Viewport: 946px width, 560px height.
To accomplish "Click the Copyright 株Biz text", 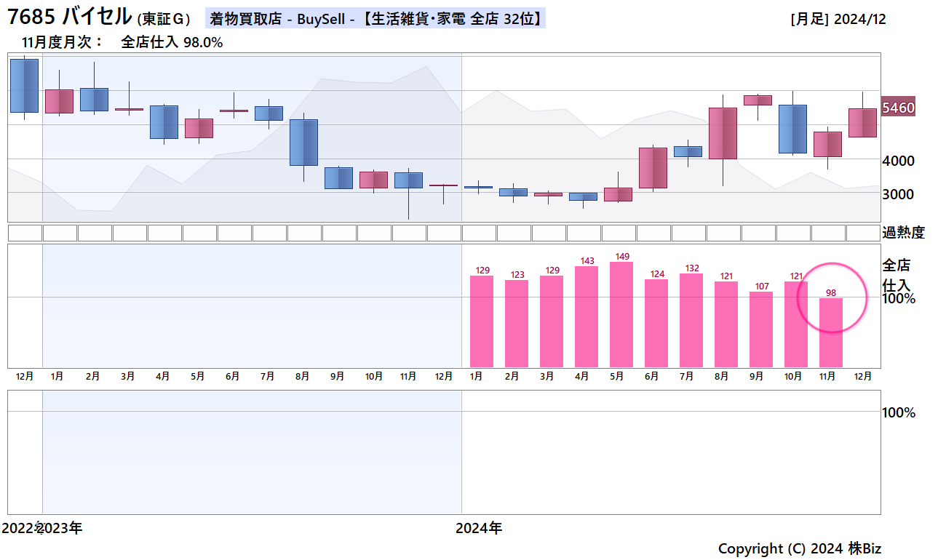I will 800,548.
